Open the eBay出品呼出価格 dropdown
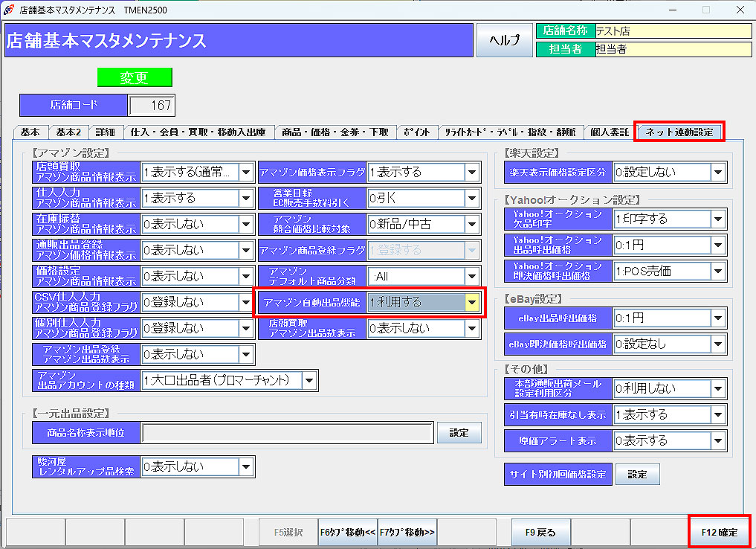Image resolution: width=756 pixels, height=549 pixels. click(x=717, y=318)
